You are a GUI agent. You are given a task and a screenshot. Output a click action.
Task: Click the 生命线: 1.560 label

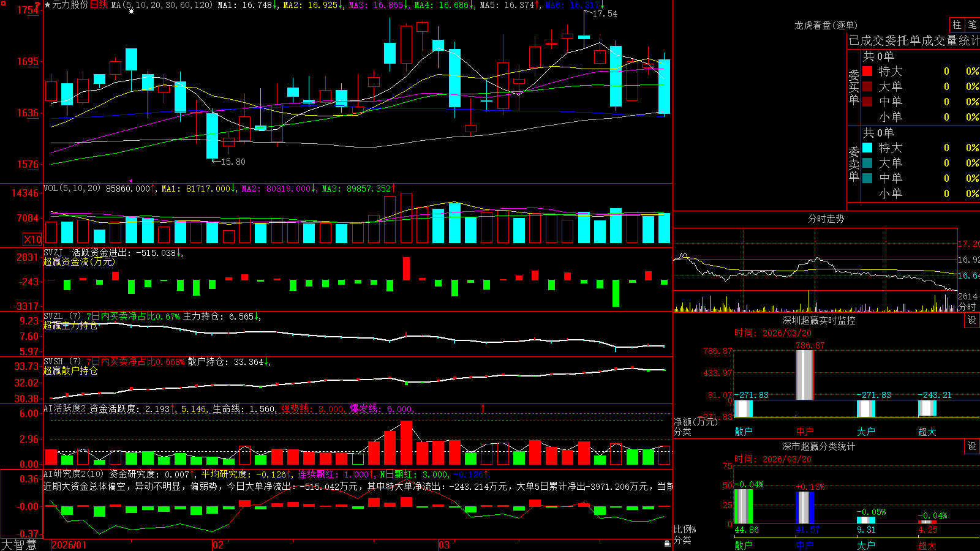(244, 408)
